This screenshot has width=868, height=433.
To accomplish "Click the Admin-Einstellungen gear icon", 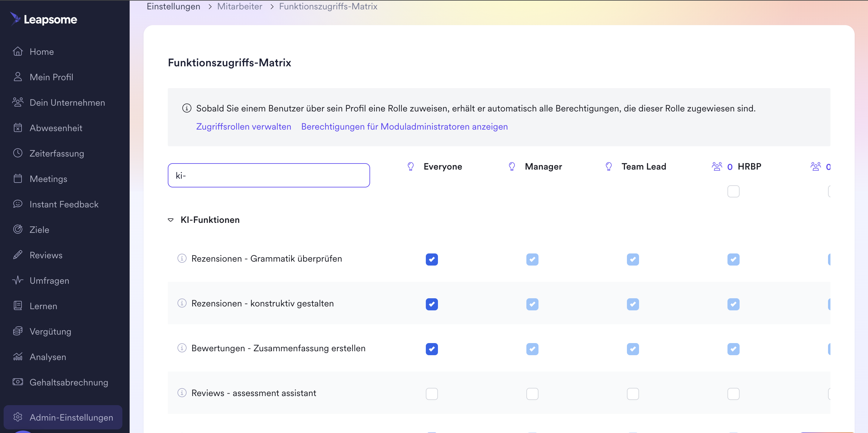I will coord(18,417).
